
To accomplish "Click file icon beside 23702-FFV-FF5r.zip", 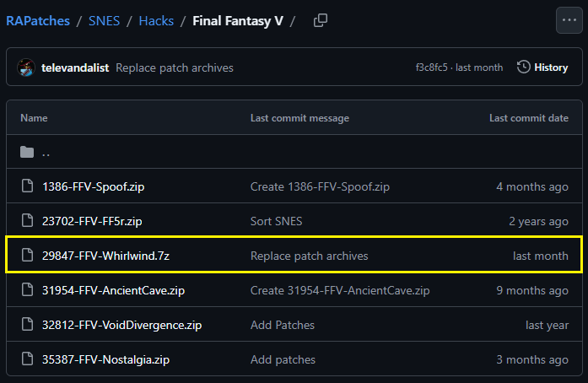I will coord(27,221).
